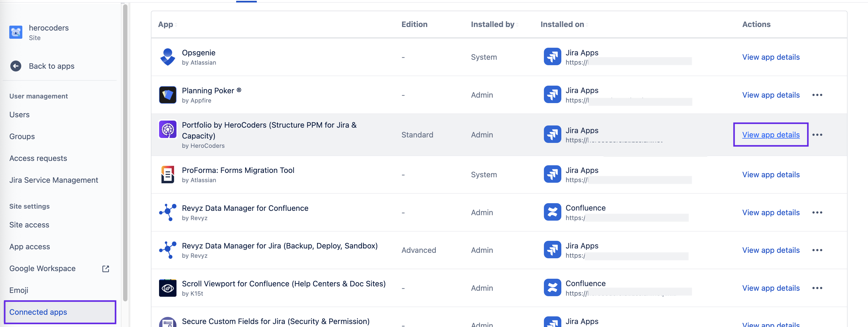Select Connected apps in sidebar
Image resolution: width=868 pixels, height=327 pixels.
coord(38,312)
